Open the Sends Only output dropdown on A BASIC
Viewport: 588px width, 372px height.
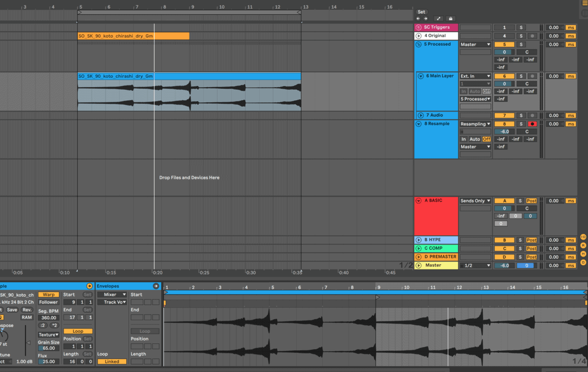coord(475,200)
